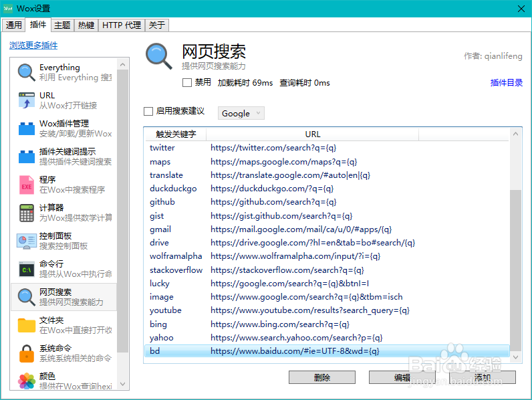Image resolution: width=532 pixels, height=400 pixels.
Task: Select the 文件夹 folder icon
Action: pyautogui.click(x=27, y=325)
